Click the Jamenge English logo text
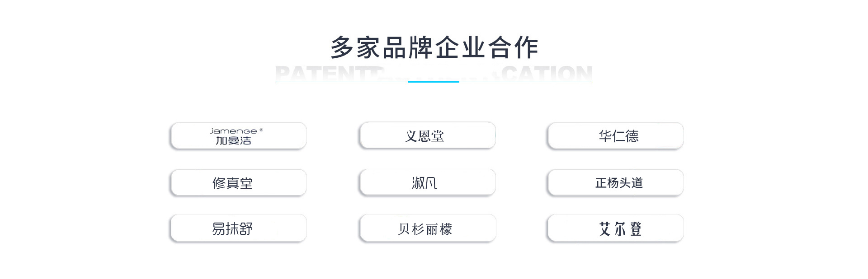 233,131
